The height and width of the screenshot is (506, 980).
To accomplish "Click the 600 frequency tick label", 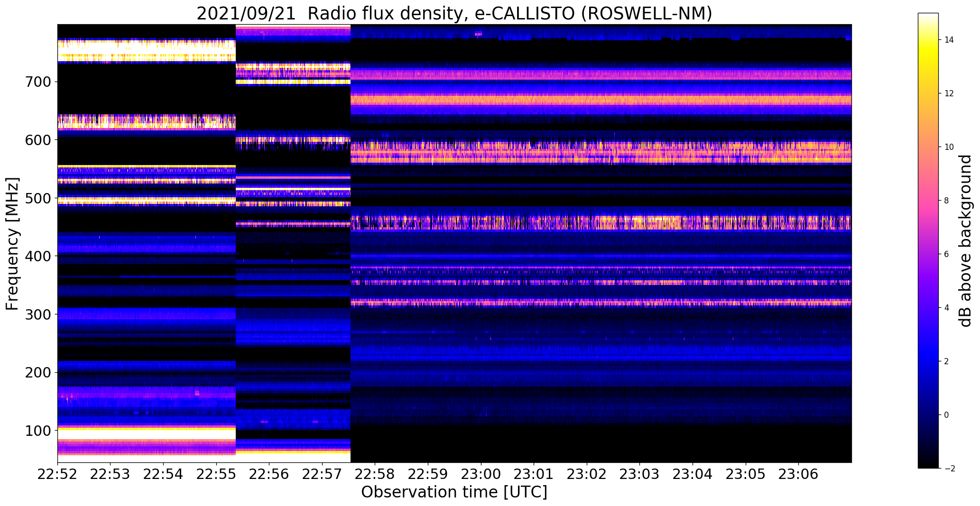I will [x=37, y=140].
